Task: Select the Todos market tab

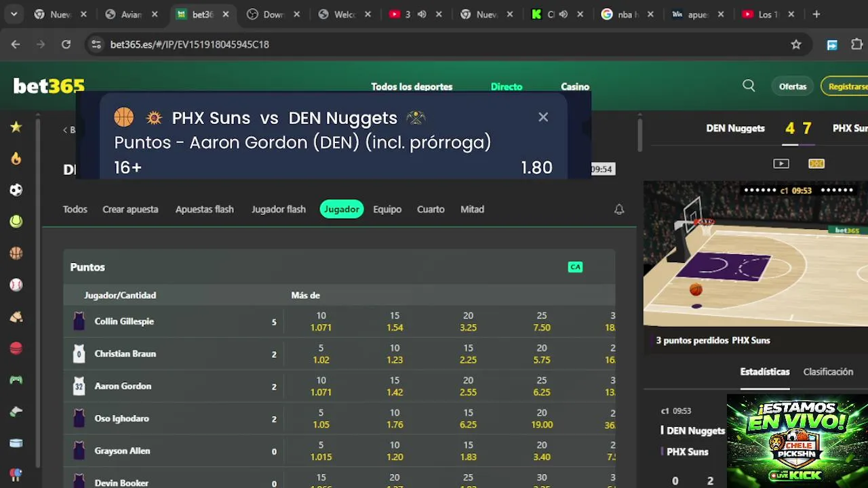Action: 75,209
